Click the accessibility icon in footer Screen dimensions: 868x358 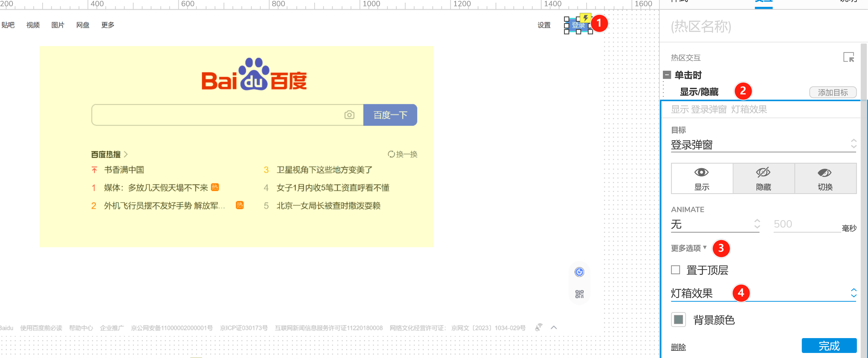(x=539, y=327)
